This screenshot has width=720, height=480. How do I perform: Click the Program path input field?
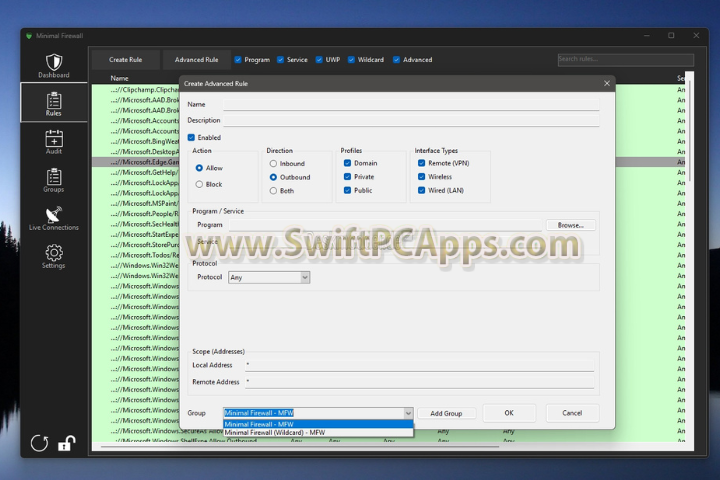coord(385,225)
